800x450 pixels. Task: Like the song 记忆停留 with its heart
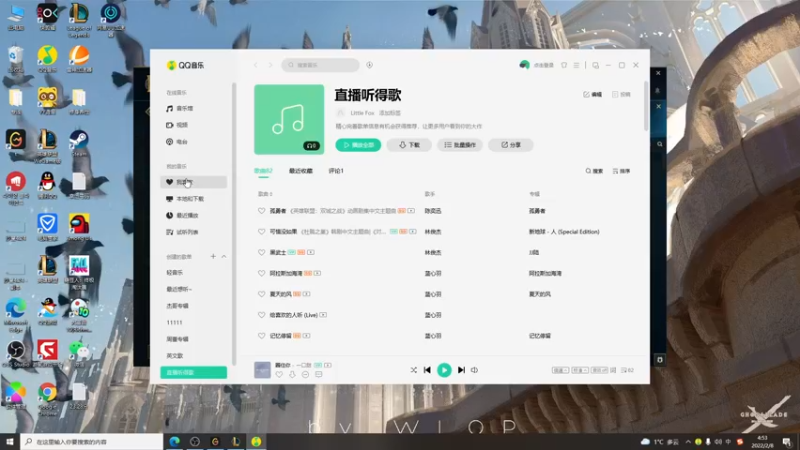point(261,336)
